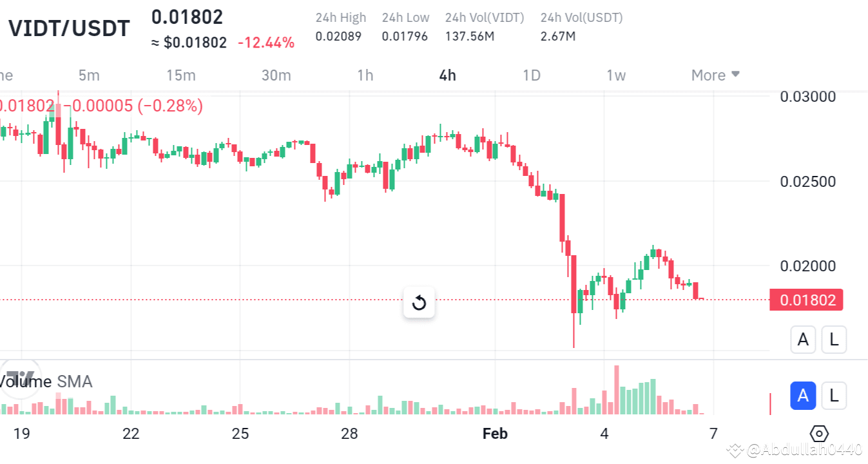
Task: Select the 5m timeframe
Action: 89,75
